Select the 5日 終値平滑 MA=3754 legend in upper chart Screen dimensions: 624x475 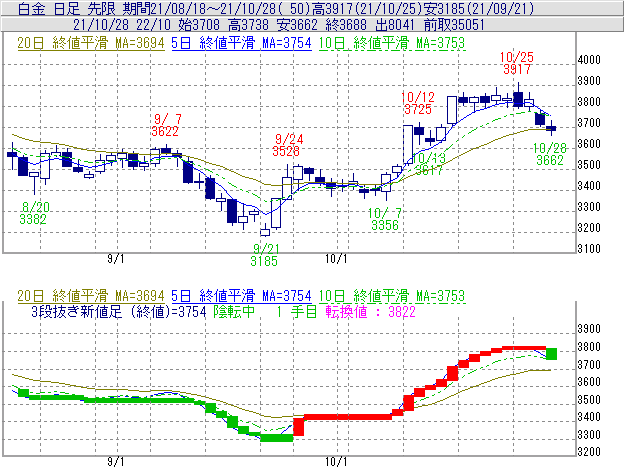coord(242,43)
